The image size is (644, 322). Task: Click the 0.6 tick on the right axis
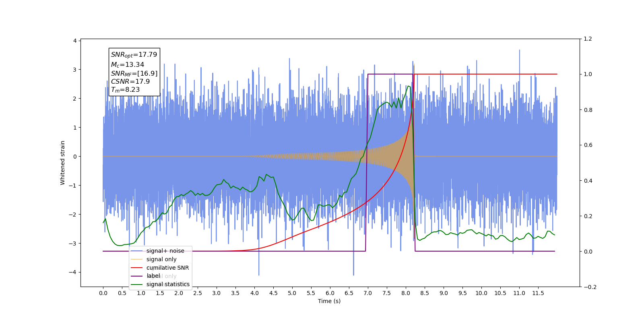tap(588, 145)
